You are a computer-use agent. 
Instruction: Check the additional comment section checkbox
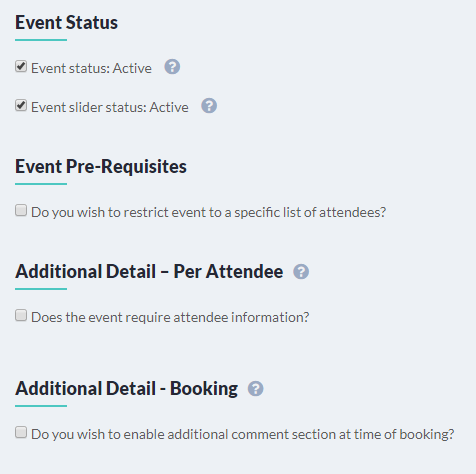click(x=21, y=432)
